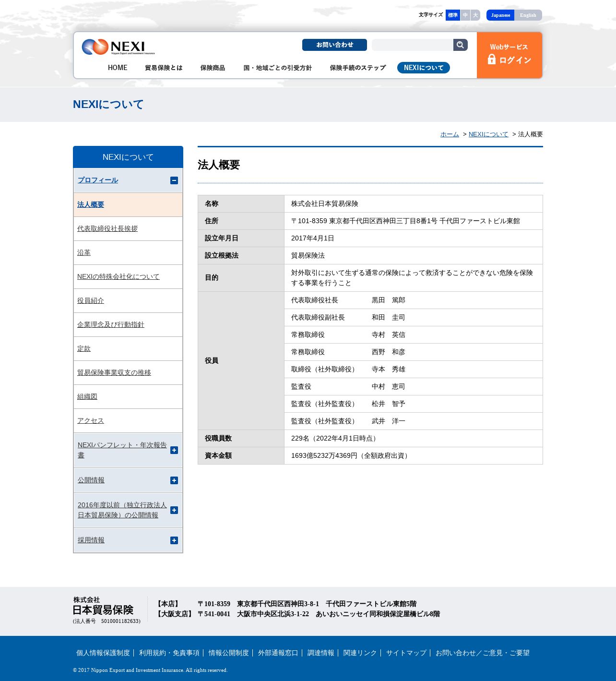Set font size to 標準

(453, 15)
